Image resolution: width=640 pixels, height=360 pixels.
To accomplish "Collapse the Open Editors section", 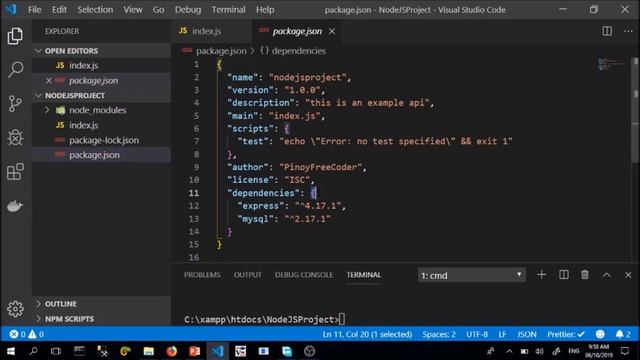I will 101,51.
